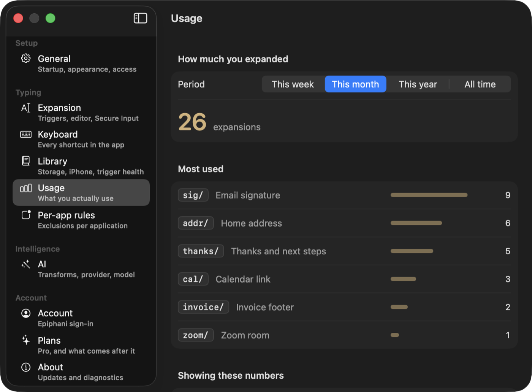Click the Expansion text-cursor icon

pyautogui.click(x=26, y=108)
